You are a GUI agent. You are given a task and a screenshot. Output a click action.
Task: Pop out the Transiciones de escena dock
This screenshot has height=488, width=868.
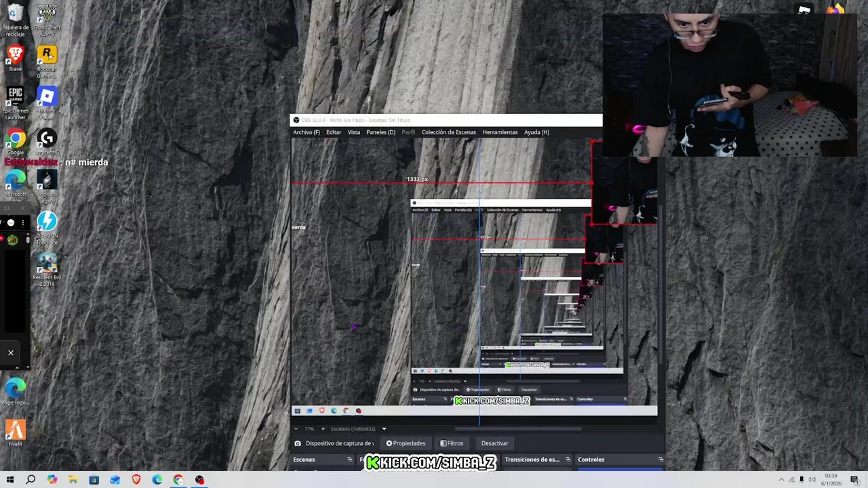click(x=568, y=460)
